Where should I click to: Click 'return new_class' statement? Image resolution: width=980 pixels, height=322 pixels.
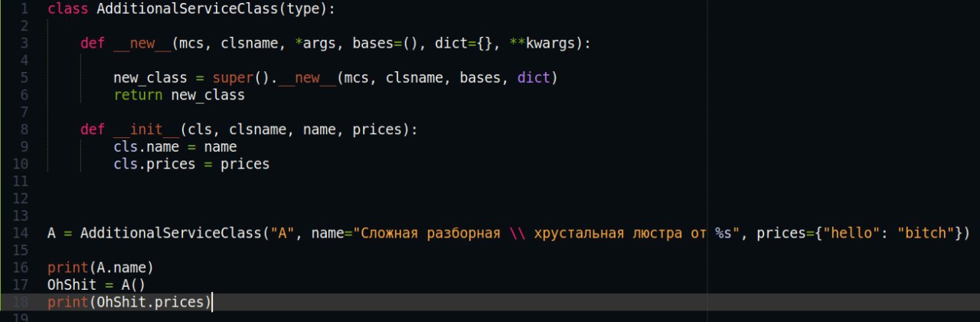click(179, 95)
